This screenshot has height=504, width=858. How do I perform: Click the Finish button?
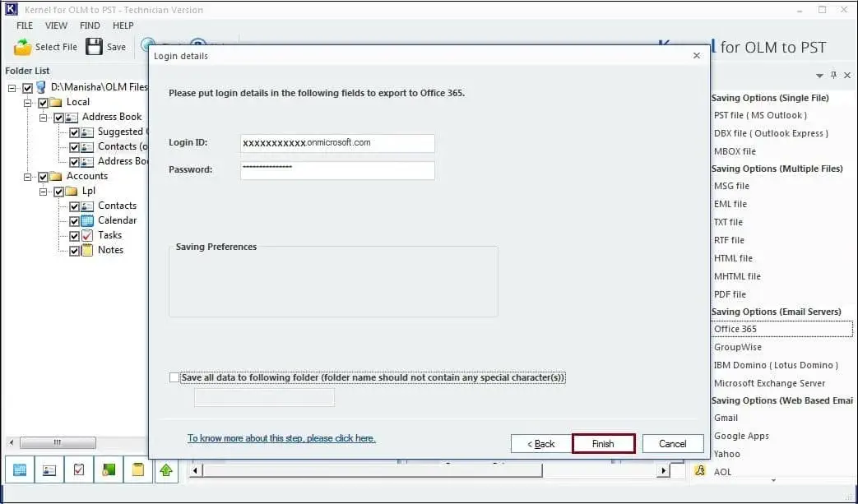(x=603, y=444)
